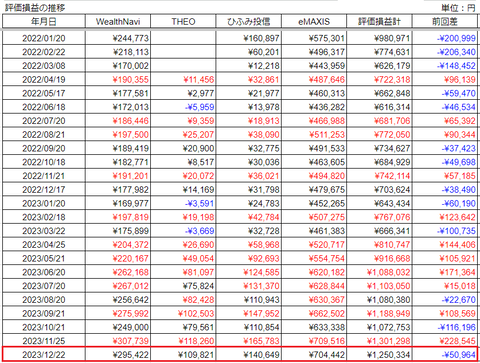Select eMAXIS value ¥630,367
The height and width of the screenshot is (363, 480).
point(326,300)
